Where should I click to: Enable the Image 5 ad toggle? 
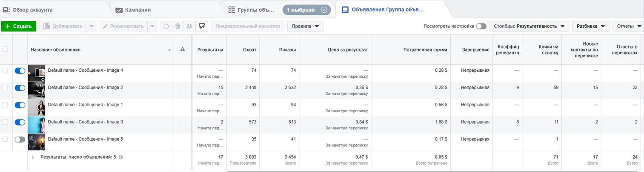20,139
